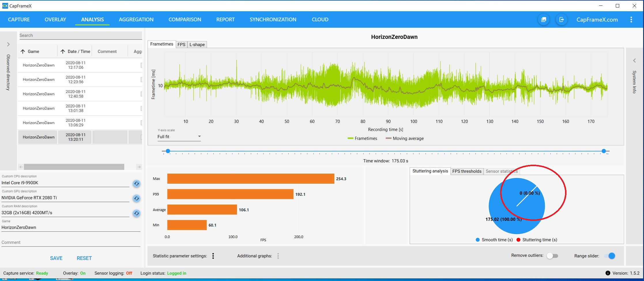
Task: Focus the Search field above the record list
Action: coord(80,35)
